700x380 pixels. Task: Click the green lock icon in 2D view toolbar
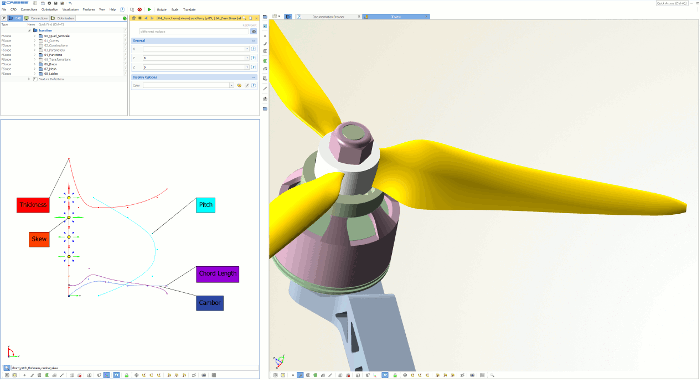tap(126, 375)
